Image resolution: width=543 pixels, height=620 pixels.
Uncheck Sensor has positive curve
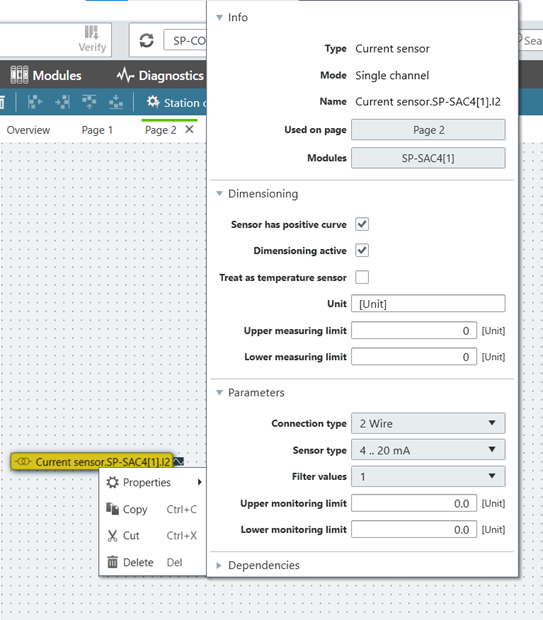pyautogui.click(x=362, y=224)
